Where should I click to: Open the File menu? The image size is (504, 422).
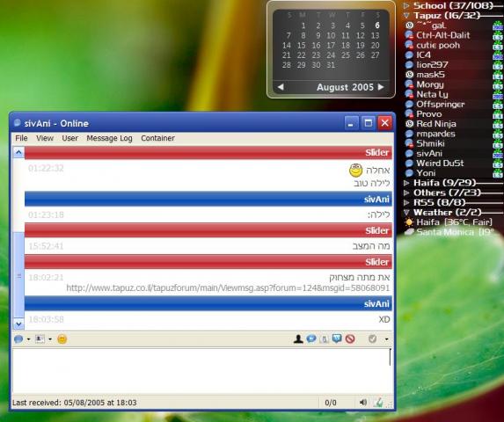[x=21, y=138]
